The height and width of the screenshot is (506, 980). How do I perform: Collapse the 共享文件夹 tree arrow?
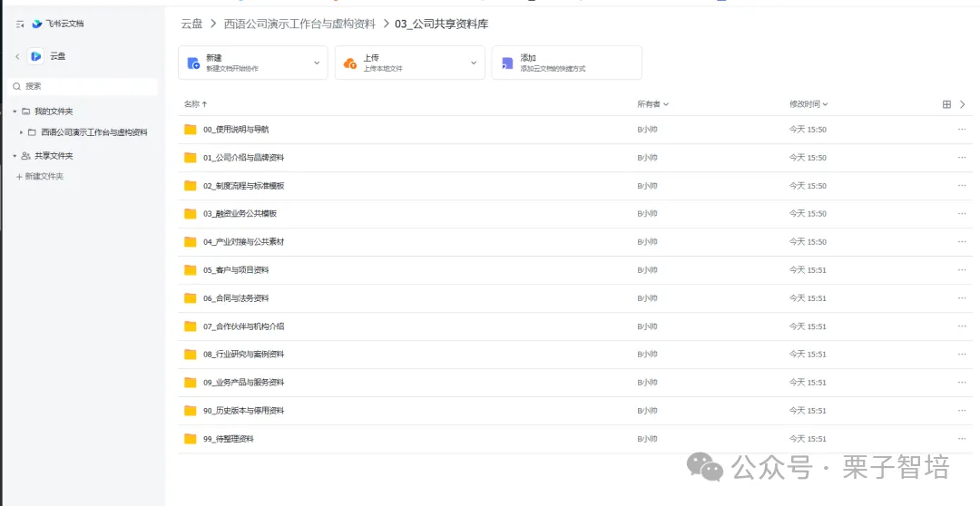pyautogui.click(x=15, y=156)
